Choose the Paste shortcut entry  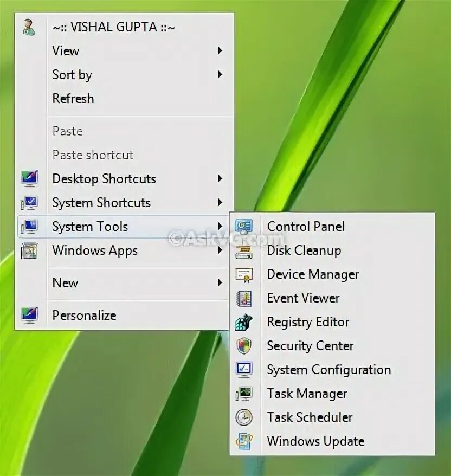pos(125,155)
